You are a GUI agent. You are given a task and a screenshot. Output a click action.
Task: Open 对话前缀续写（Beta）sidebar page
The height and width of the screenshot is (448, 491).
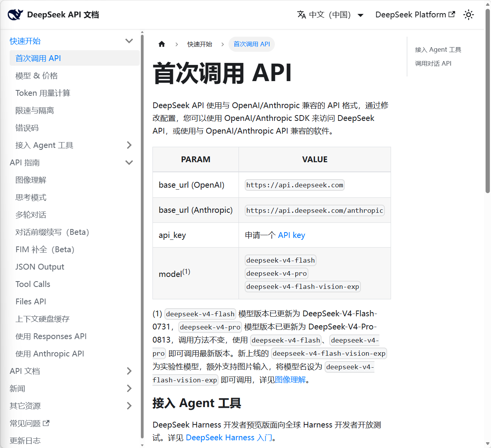point(74,232)
